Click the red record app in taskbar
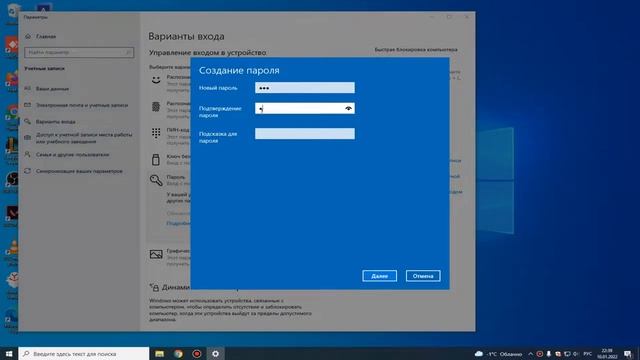The width and height of the screenshot is (640, 360). [x=197, y=353]
